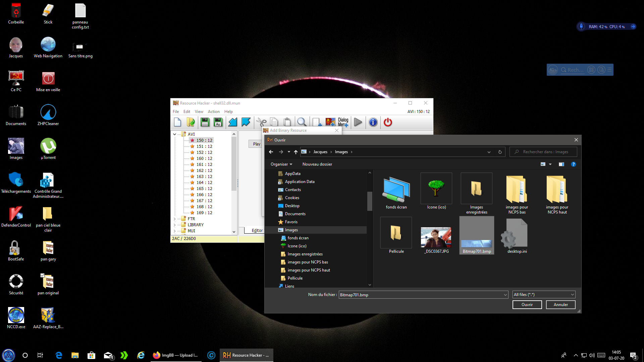
Task: Click the Save As toolbar icon
Action: (218, 122)
